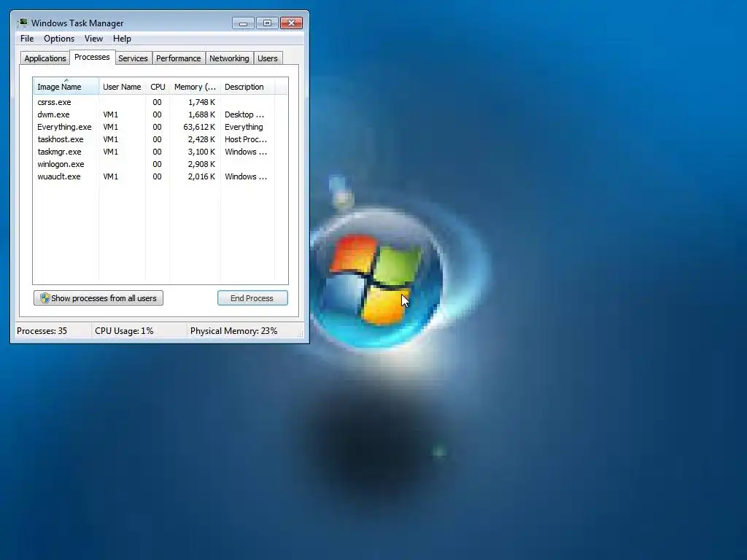Click the 3,100 K memory value
The height and width of the screenshot is (560, 747).
[201, 152]
